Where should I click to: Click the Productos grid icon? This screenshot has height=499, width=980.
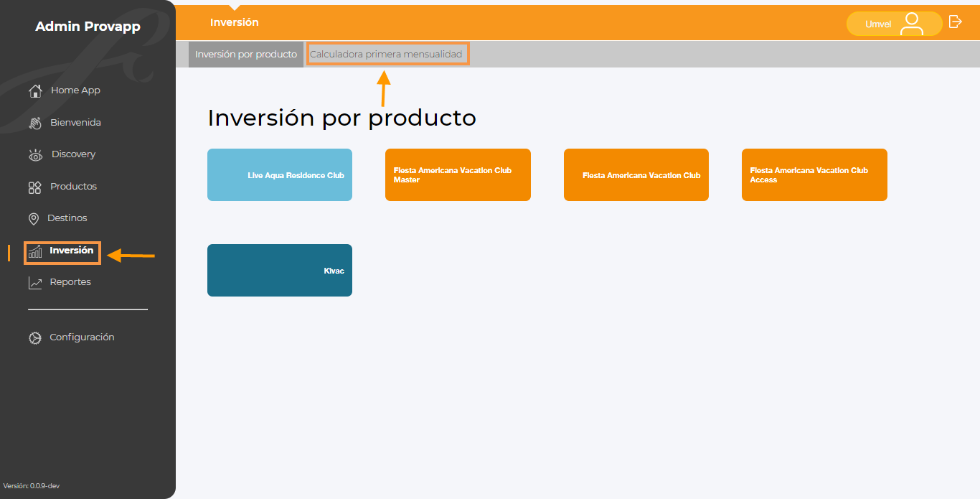click(x=35, y=187)
